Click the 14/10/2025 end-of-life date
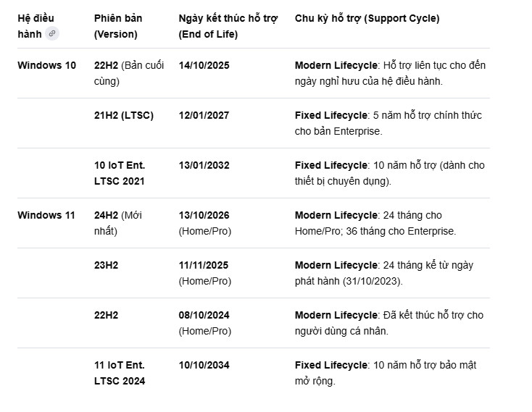Image resolution: width=532 pixels, height=412 pixels. (x=204, y=65)
